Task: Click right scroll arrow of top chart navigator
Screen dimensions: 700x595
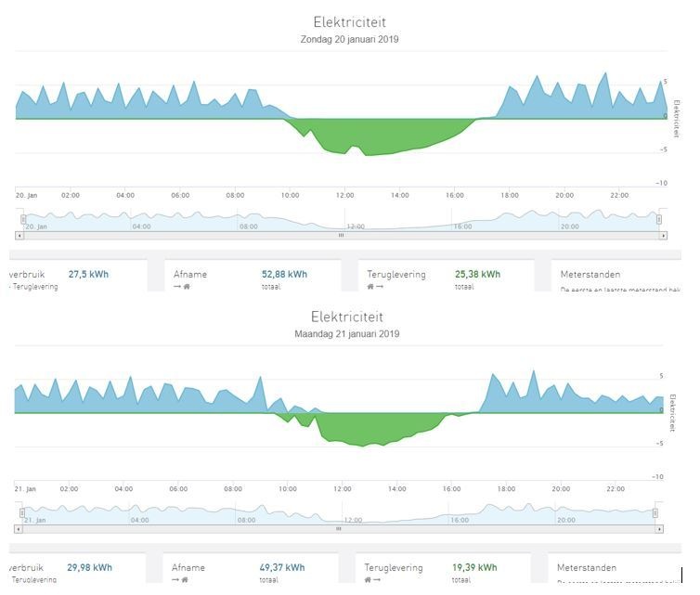Action: [x=664, y=235]
